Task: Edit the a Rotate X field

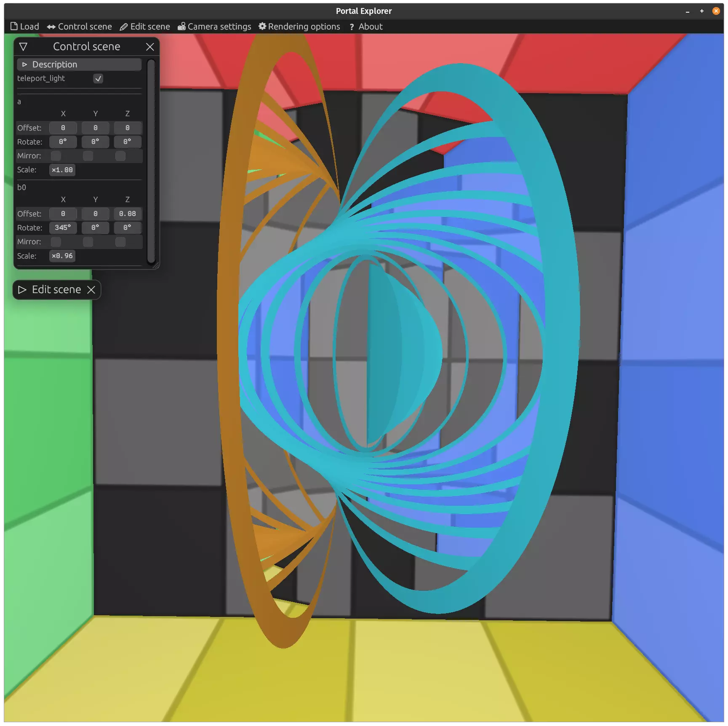Action: click(x=63, y=142)
